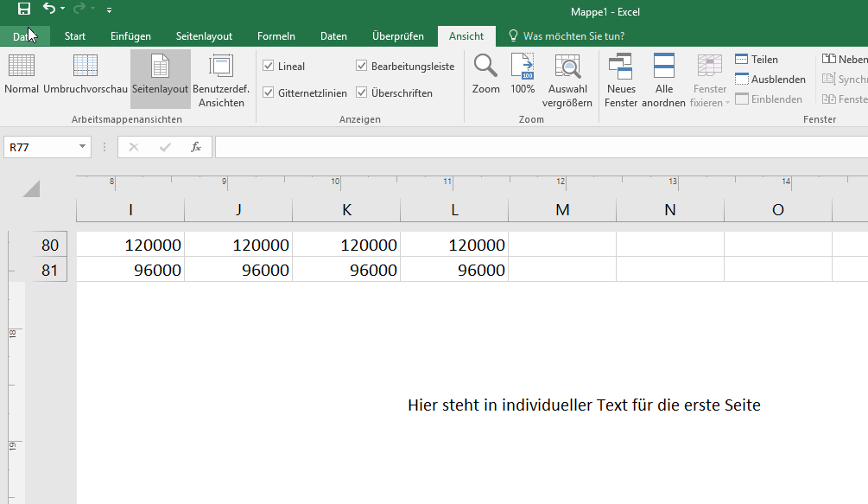The width and height of the screenshot is (868, 504).
Task: Switch to the Formeln tab
Action: coord(276,36)
